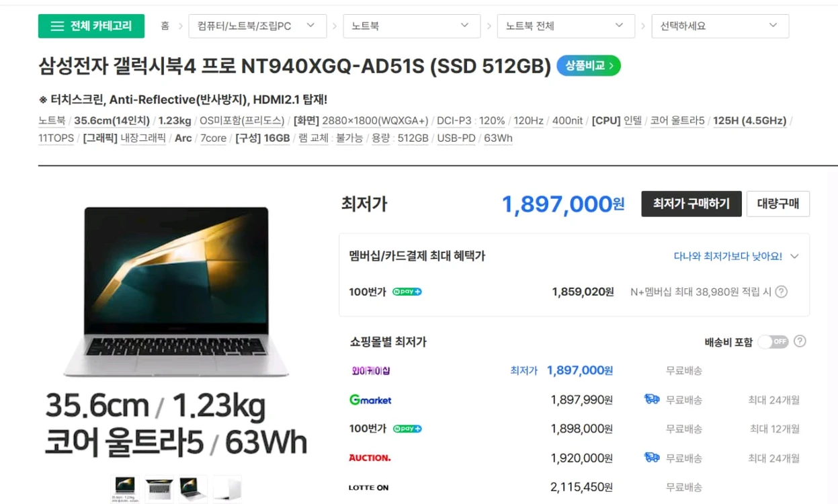Open the 1,898,000원 price link
Screen dimensions: 838x504
pos(581,429)
